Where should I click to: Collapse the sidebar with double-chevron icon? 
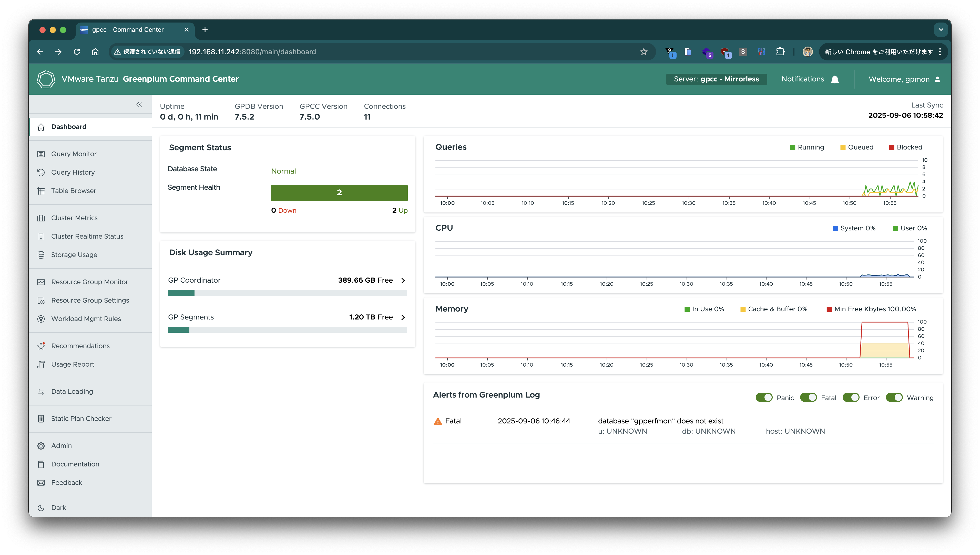tap(139, 104)
